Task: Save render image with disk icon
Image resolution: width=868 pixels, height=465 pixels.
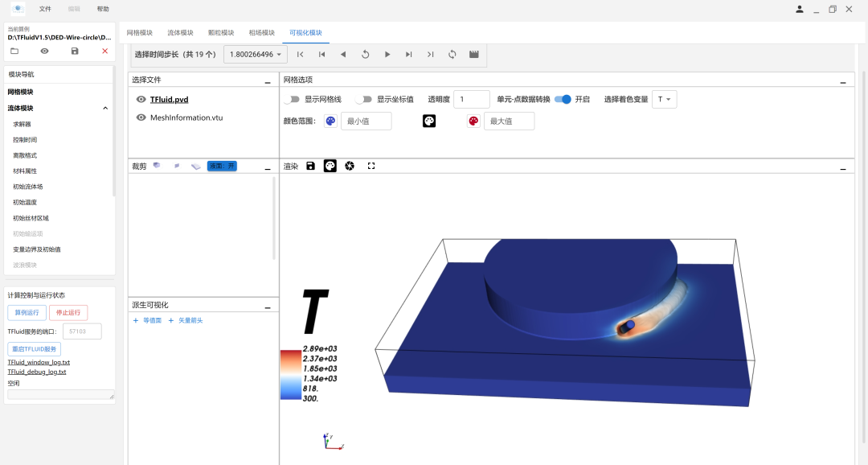Action: (x=310, y=166)
